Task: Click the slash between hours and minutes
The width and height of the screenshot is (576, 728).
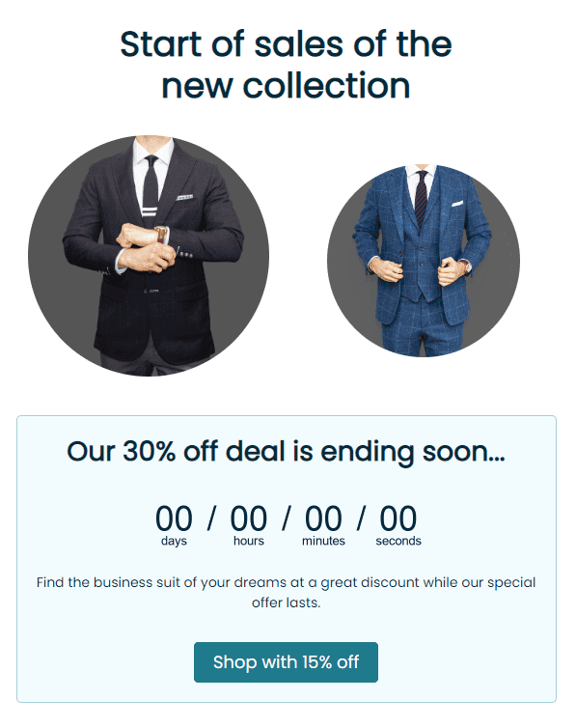Action: click(287, 518)
